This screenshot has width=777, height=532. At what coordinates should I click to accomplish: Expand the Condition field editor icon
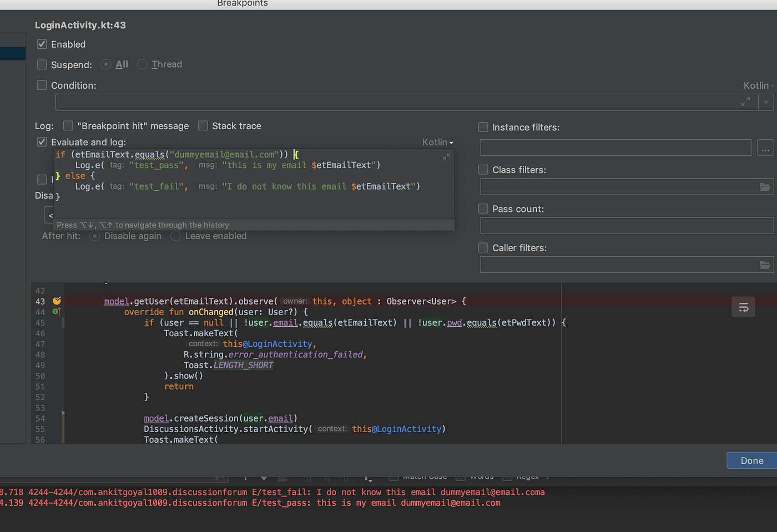click(x=746, y=102)
